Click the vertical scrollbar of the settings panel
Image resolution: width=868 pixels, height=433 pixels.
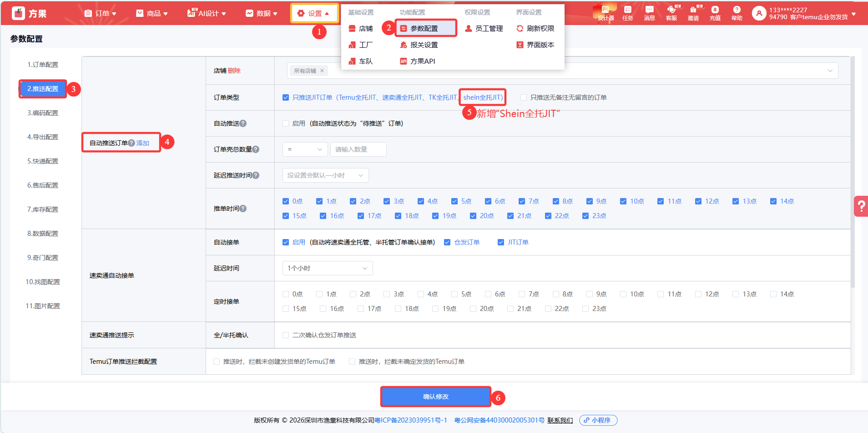click(853, 172)
